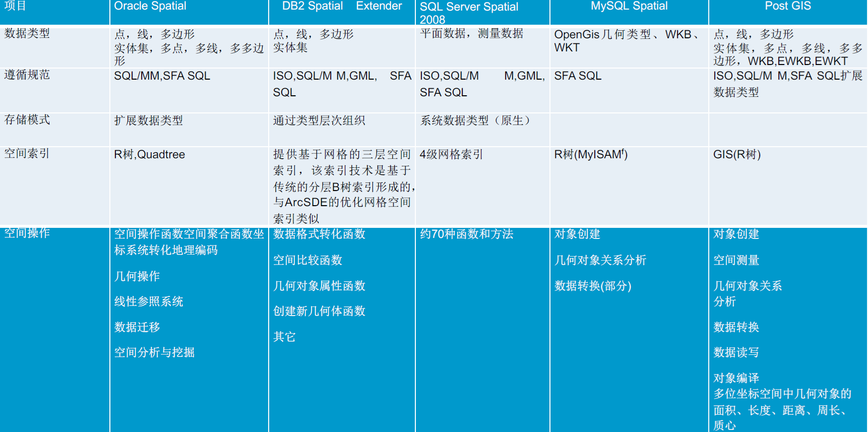Select the 数据读写 entry
Screen dimensions: 868x432
(x=736, y=352)
